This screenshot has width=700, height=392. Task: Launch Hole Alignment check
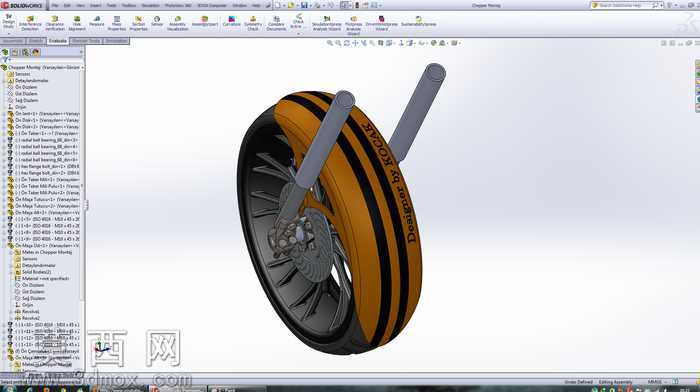point(77,23)
